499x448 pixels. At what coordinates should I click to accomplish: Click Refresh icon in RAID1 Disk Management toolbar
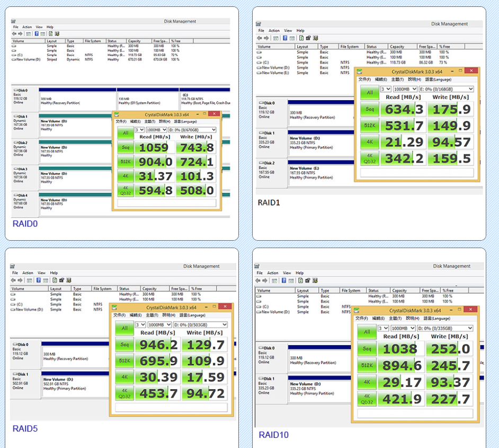pyautogui.click(x=300, y=38)
